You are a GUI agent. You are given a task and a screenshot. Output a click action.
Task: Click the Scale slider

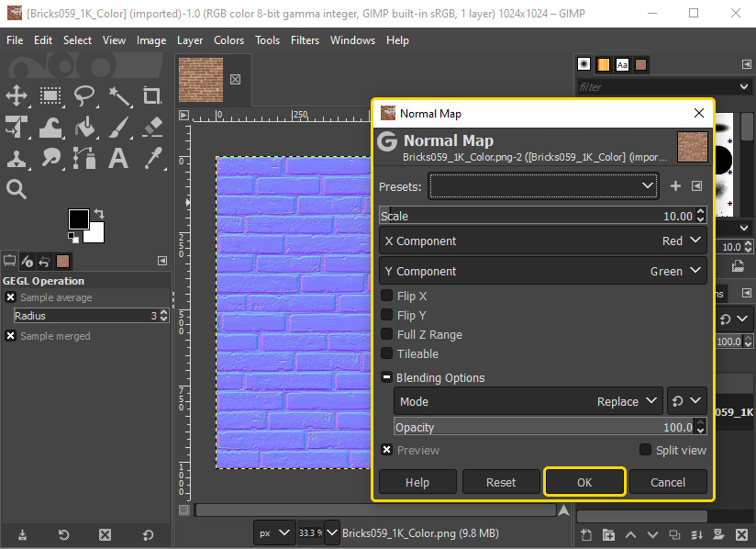(543, 216)
